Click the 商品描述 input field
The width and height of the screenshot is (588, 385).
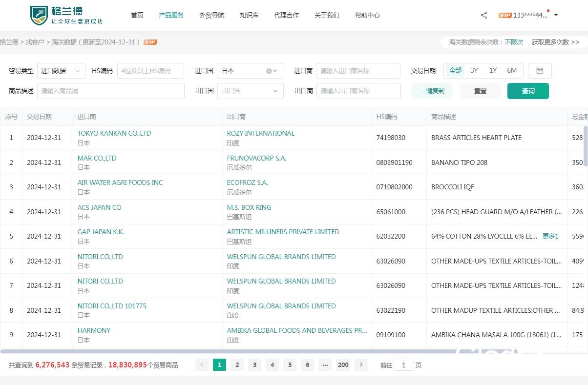click(x=111, y=91)
